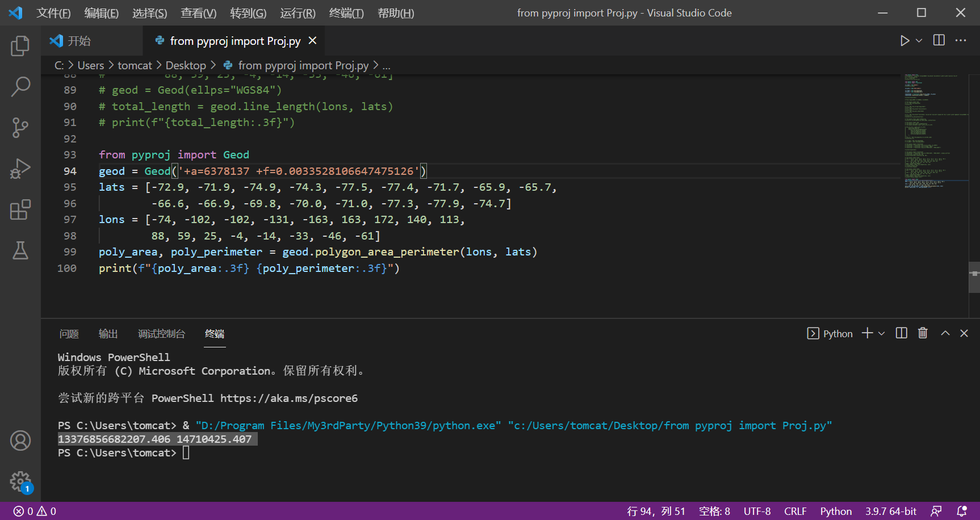Open the 转到(G) menu
The height and width of the screenshot is (520, 980).
[248, 13]
